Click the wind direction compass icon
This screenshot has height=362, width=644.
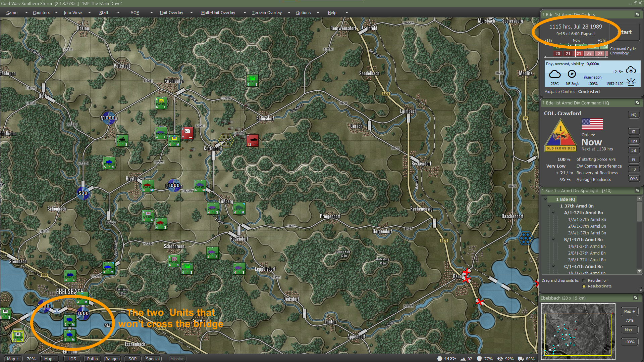[x=572, y=74]
